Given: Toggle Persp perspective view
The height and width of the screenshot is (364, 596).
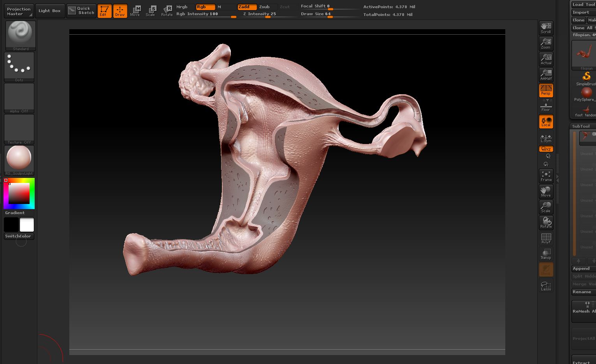Looking at the screenshot, I should 546,90.
